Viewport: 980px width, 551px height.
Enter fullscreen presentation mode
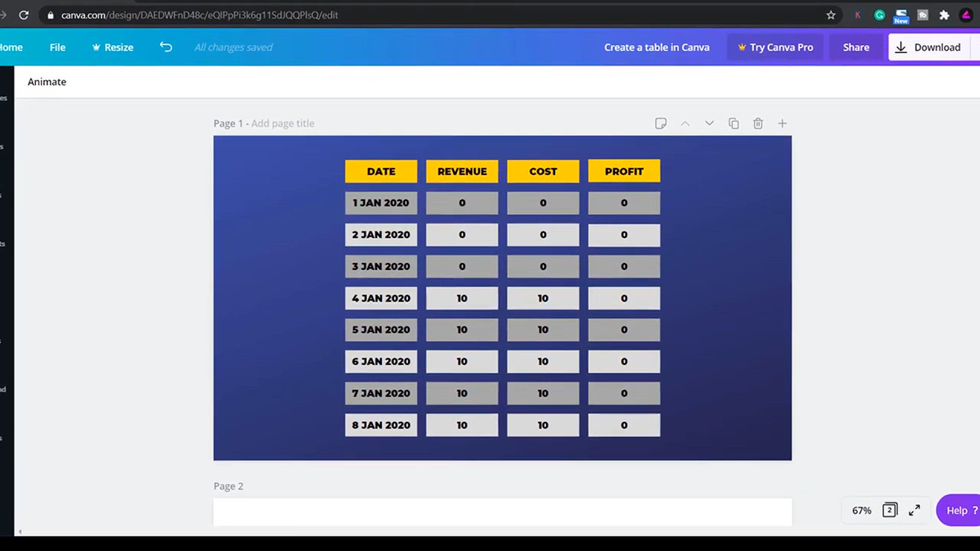(x=914, y=510)
